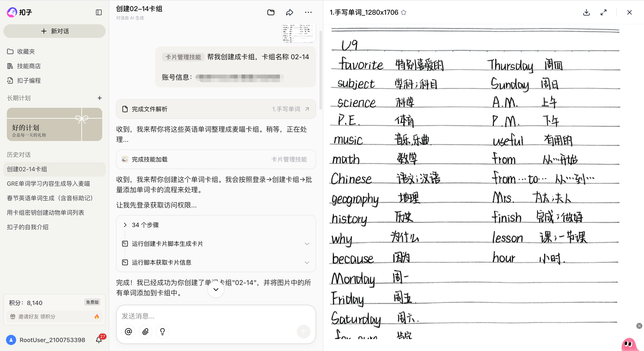
Task: Open the conversation more options menu
Action: coord(308,12)
